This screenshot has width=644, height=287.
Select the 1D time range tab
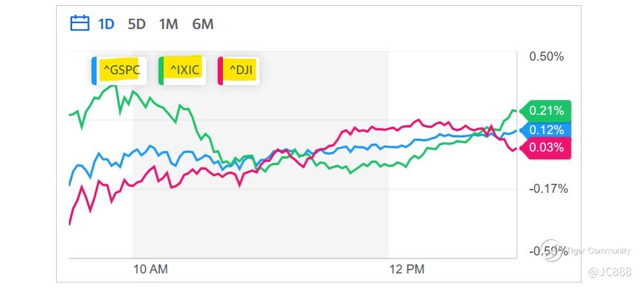[106, 25]
